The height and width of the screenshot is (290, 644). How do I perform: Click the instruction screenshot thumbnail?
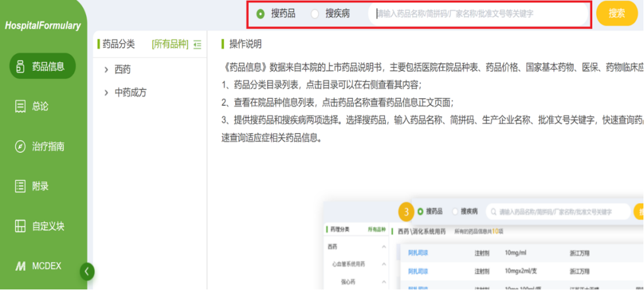pyautogui.click(x=482, y=245)
